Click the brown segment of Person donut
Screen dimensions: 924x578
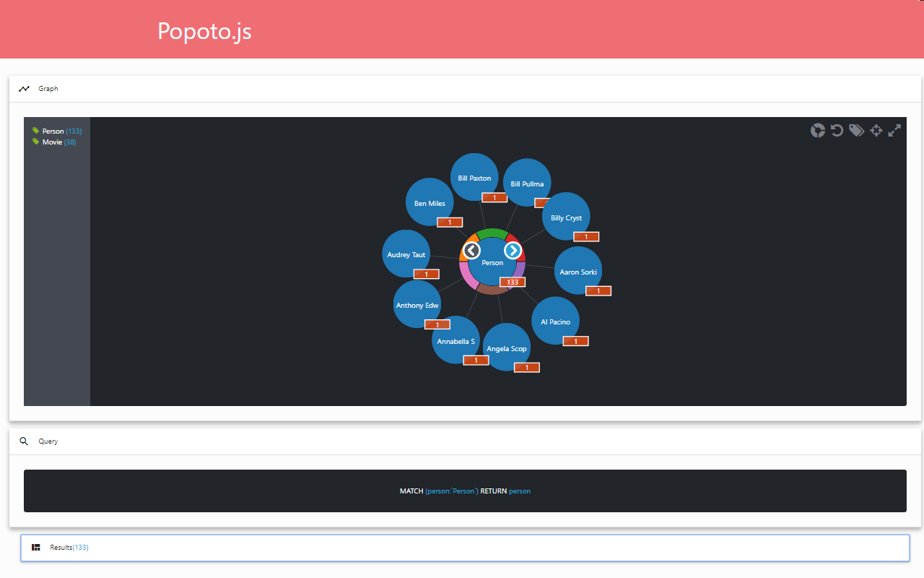click(x=491, y=290)
